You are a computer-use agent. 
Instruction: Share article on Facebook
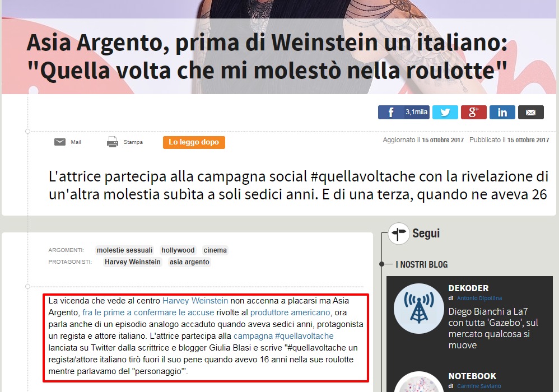point(403,112)
